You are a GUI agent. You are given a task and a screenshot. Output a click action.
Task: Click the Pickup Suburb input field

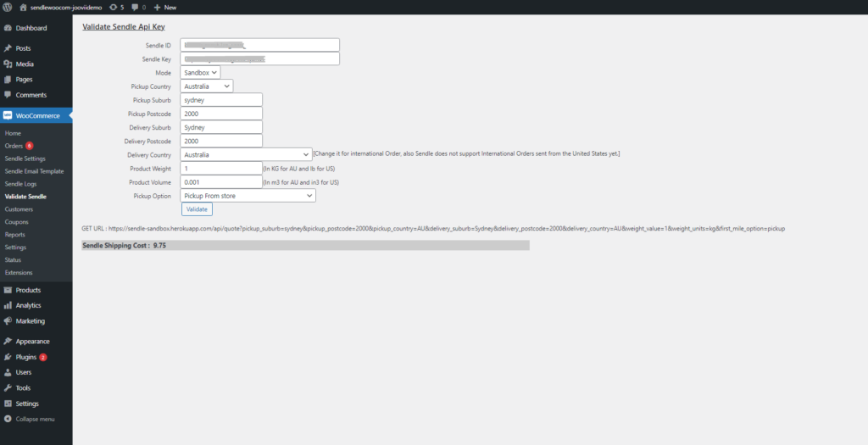pyautogui.click(x=222, y=100)
